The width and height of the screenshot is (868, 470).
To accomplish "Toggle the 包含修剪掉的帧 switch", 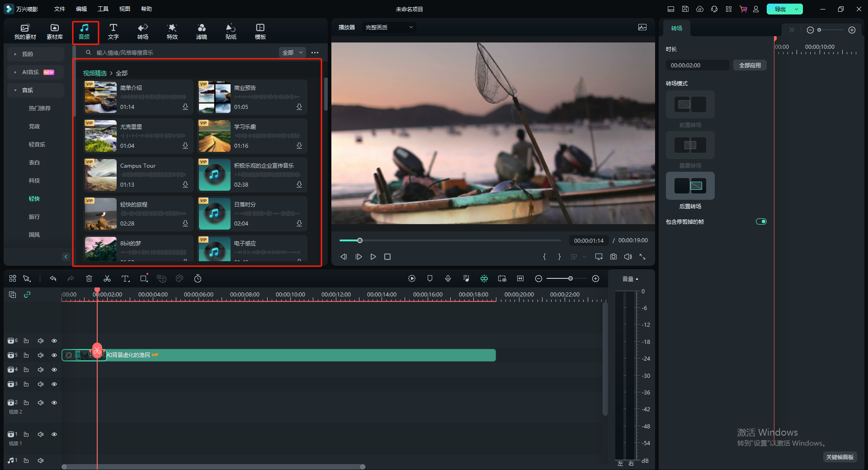I will pos(761,221).
